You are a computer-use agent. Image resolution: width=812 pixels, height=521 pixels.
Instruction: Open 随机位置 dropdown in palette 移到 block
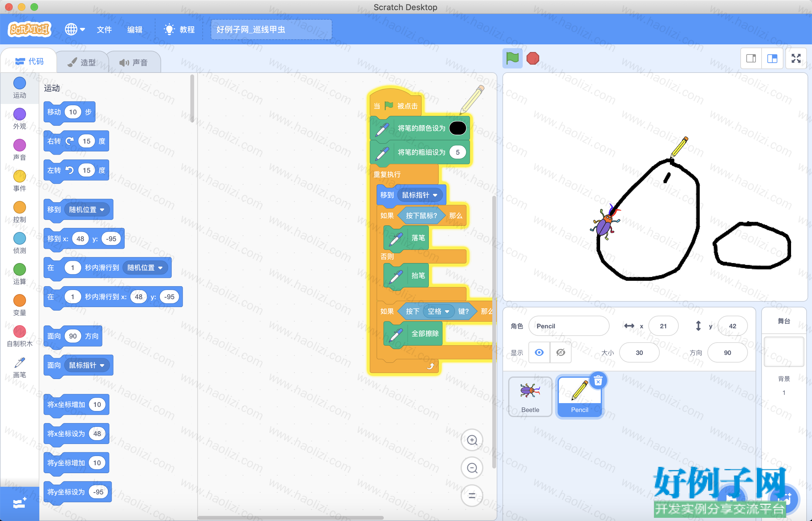coord(87,210)
